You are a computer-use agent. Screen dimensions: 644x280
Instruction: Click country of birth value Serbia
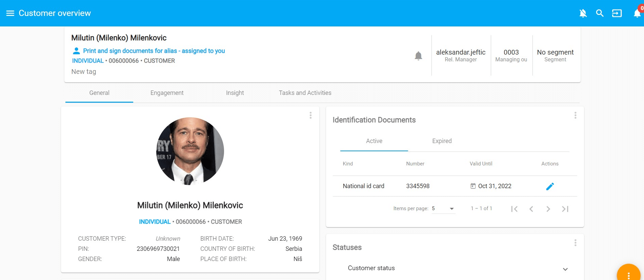coord(294,249)
